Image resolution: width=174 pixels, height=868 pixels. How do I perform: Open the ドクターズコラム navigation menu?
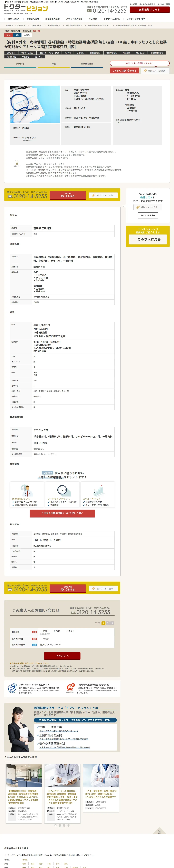[x=112, y=19]
